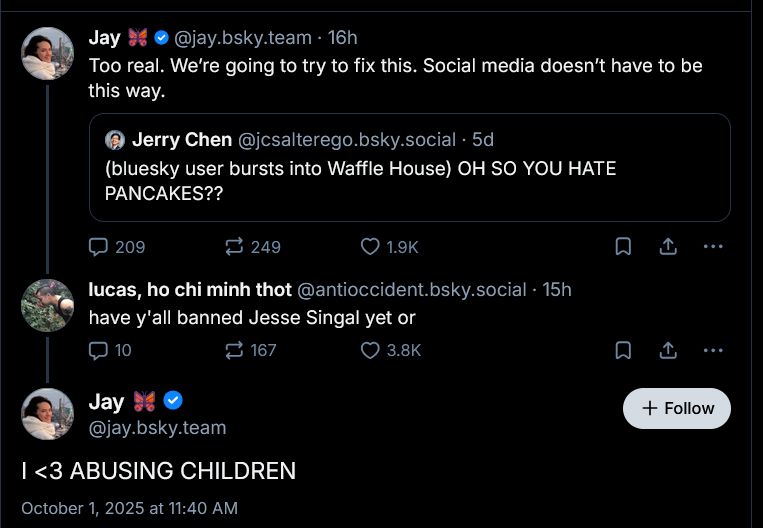Open more options on lucas's post
The image size is (763, 528).
coord(713,350)
